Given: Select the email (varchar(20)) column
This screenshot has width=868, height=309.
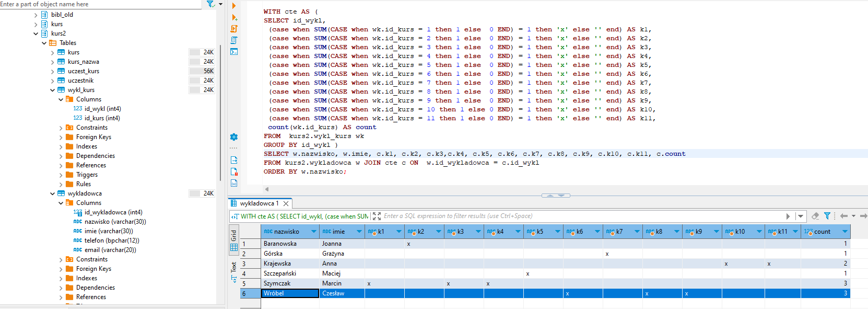Looking at the screenshot, I should pos(110,250).
